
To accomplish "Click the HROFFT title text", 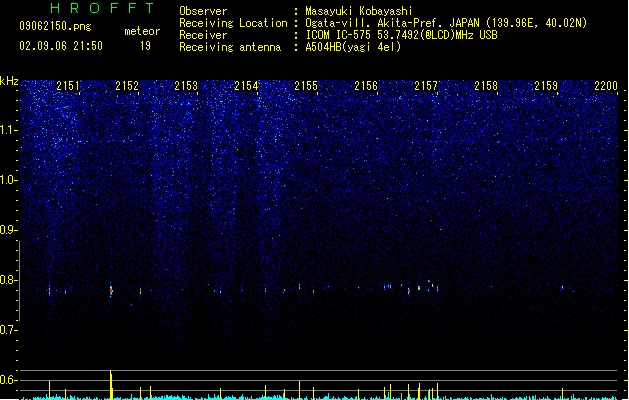I will coord(102,8).
